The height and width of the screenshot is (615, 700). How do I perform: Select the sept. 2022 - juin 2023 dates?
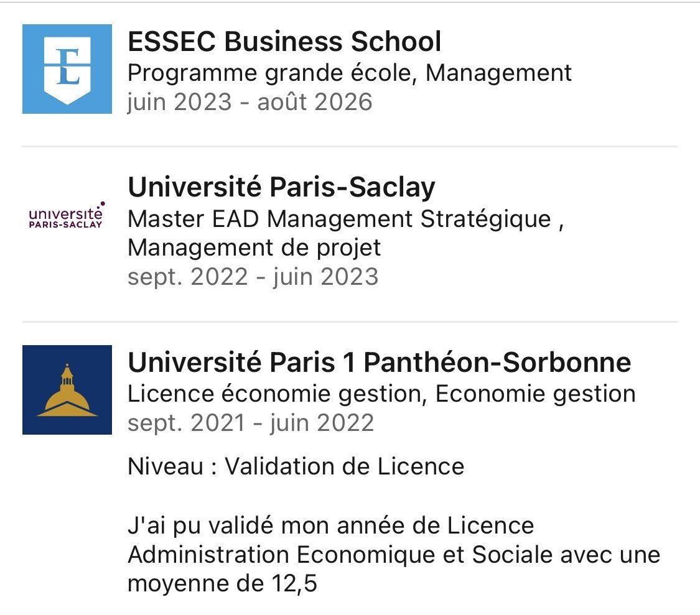click(x=253, y=276)
